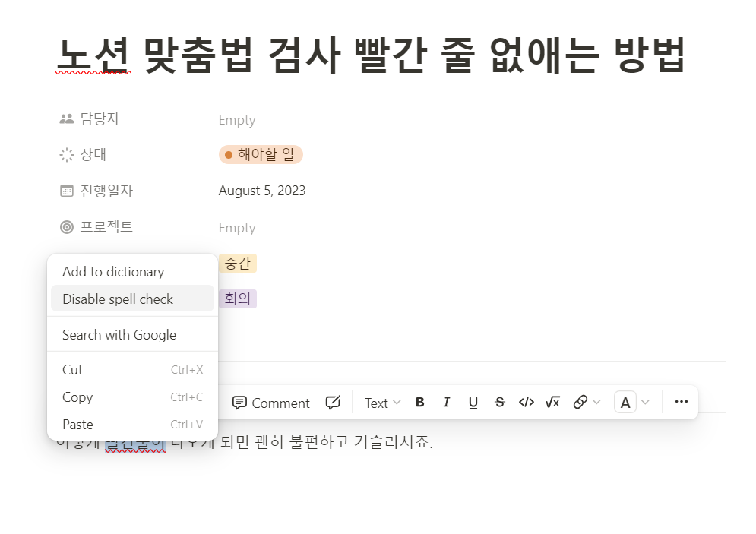756x534 pixels.
Task: Add a Comment to selection
Action: [271, 403]
